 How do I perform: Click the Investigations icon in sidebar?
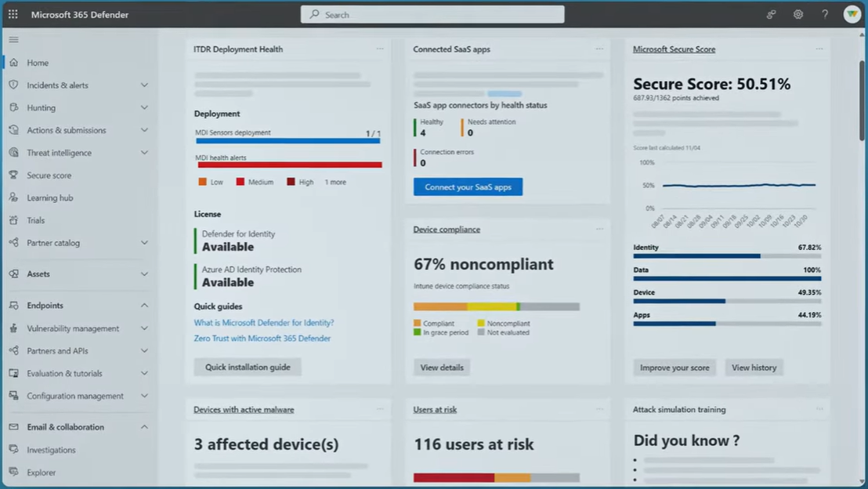click(x=14, y=450)
